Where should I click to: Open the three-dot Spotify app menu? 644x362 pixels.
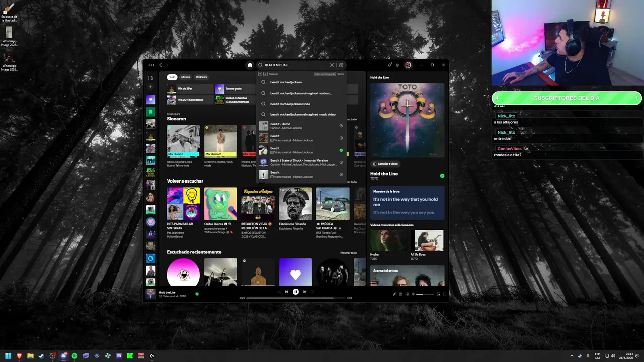(151, 65)
